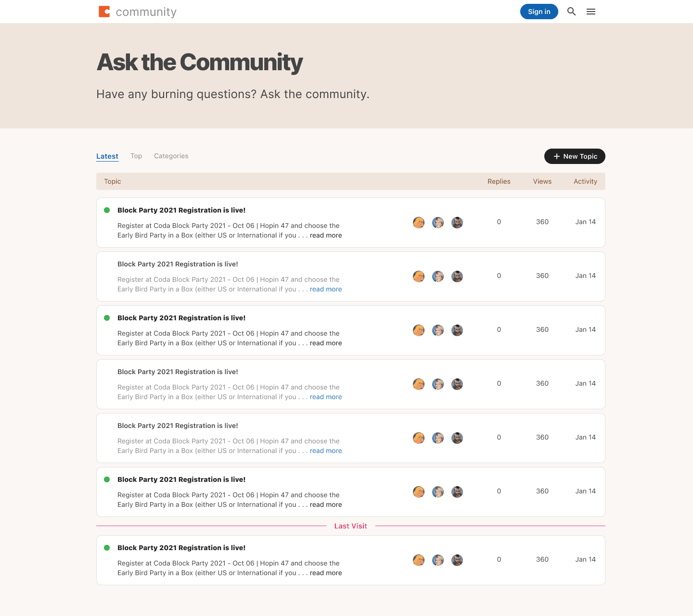Click the blonde-haired avatar in the fourth topic

pyautogui.click(x=438, y=384)
